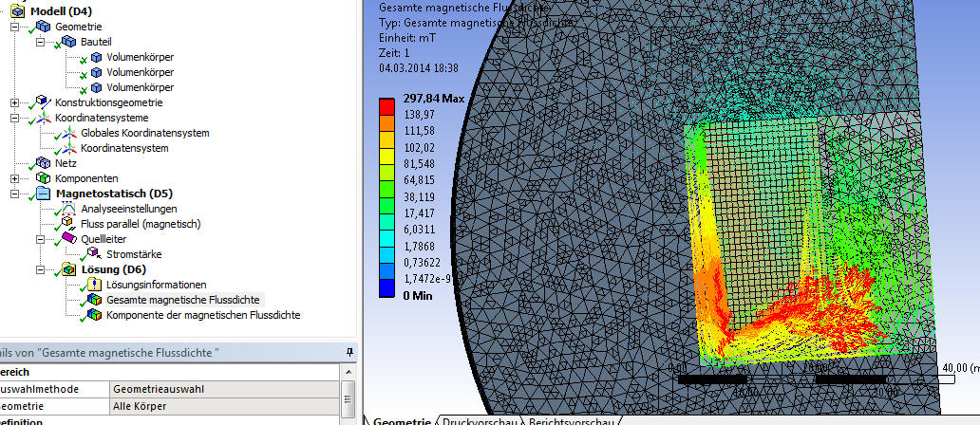Click the Koordinatensysteme axes icon
The width and height of the screenshot is (980, 425).
coord(43,118)
